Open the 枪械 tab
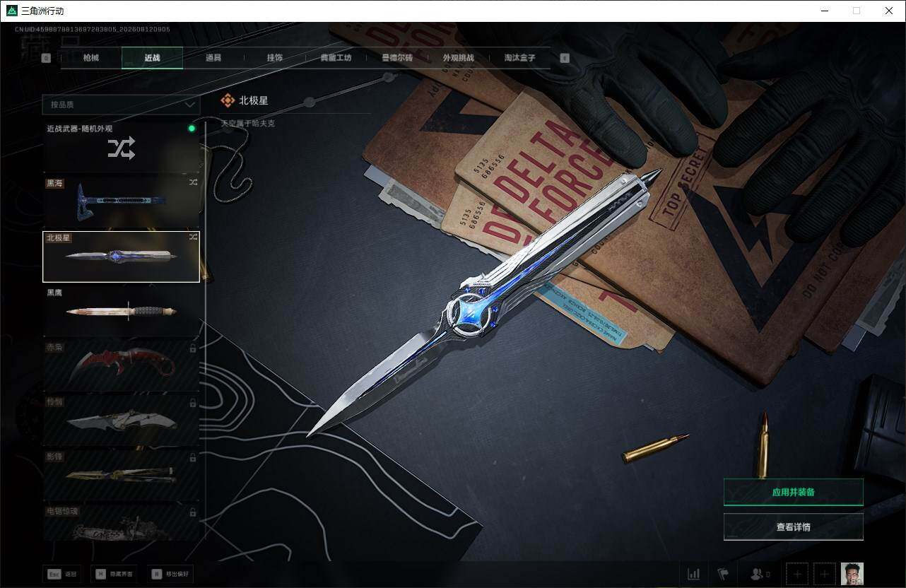The width and height of the screenshot is (906, 588). point(91,58)
